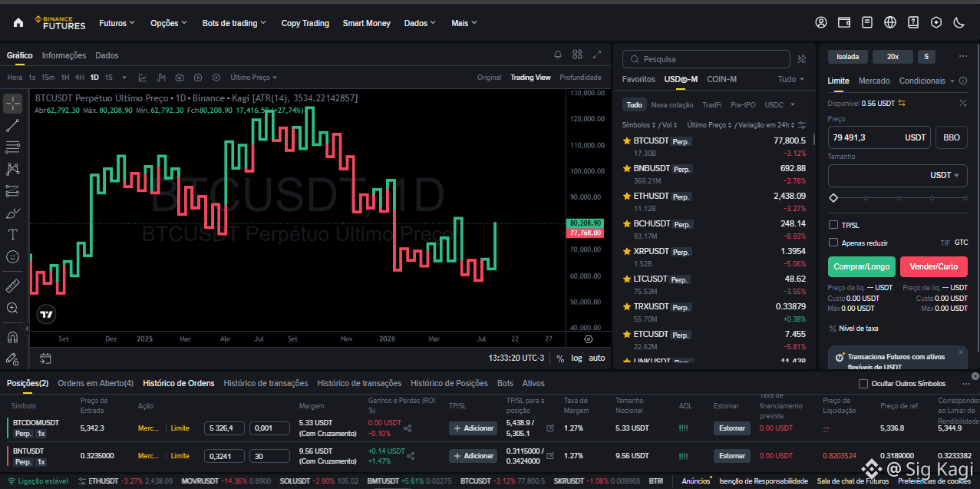
Task: Open the Binance home icon
Action: coord(18,23)
